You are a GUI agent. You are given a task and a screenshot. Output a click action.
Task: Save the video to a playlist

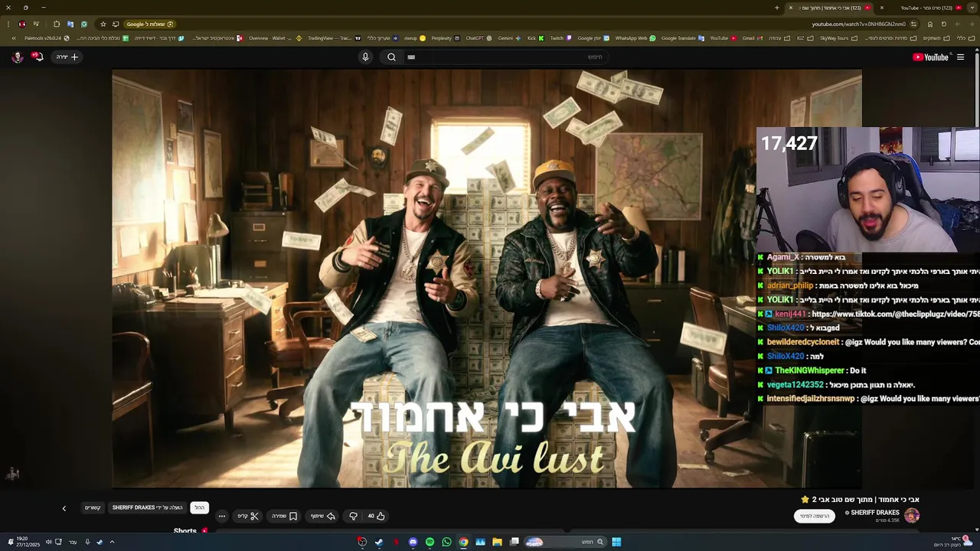pos(284,516)
